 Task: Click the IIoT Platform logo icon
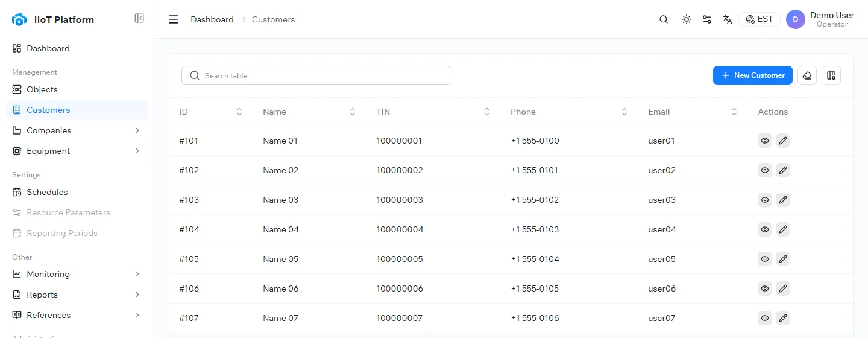point(19,19)
